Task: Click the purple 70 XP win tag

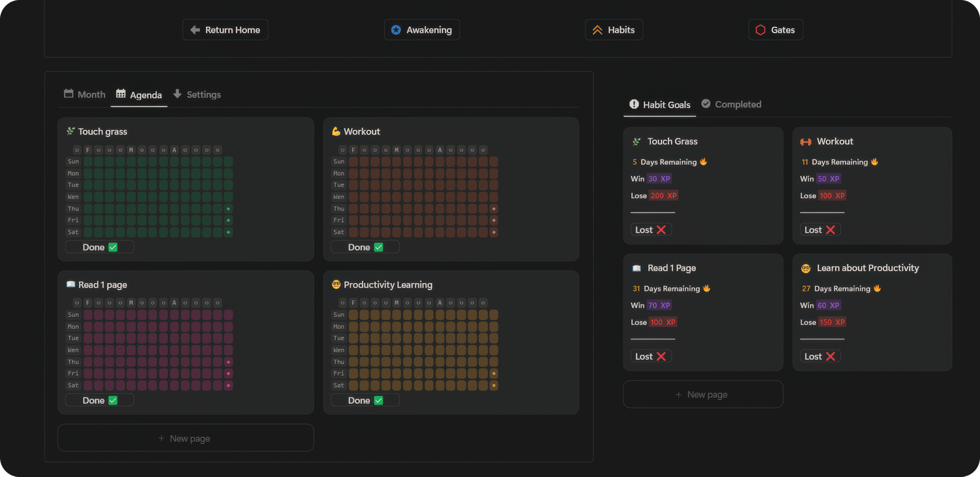Action: pos(659,305)
